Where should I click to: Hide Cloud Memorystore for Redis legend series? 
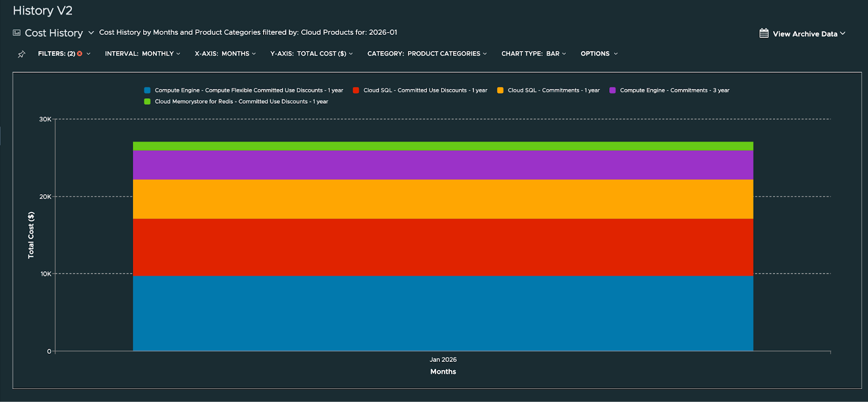tap(241, 101)
